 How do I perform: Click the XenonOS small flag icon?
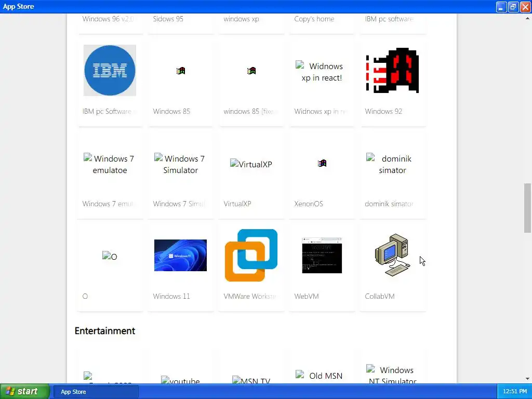tap(322, 163)
